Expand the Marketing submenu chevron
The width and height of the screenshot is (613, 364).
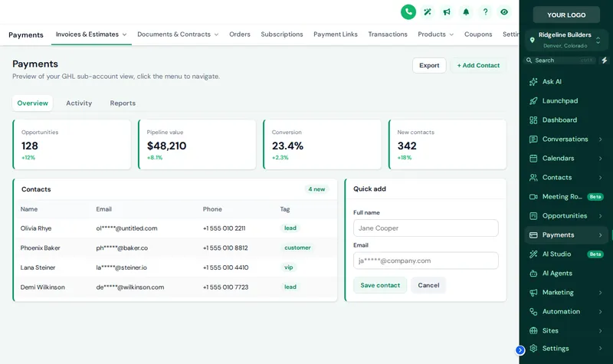coord(600,293)
